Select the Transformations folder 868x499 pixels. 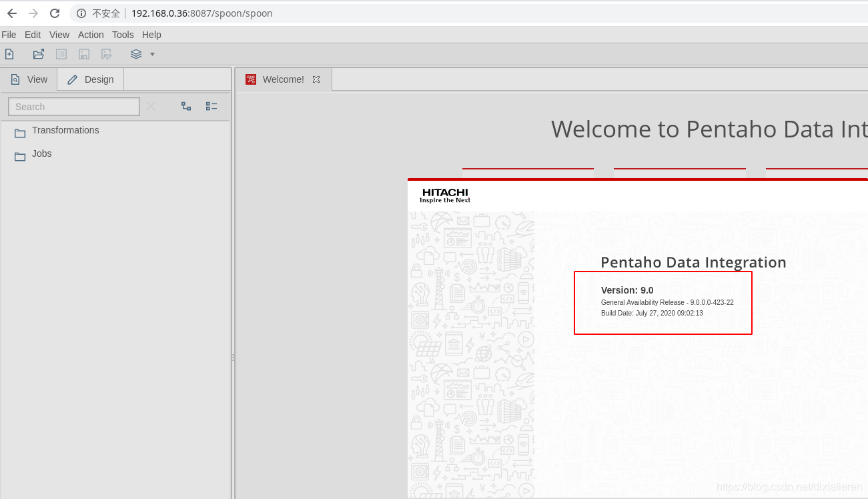tap(65, 130)
